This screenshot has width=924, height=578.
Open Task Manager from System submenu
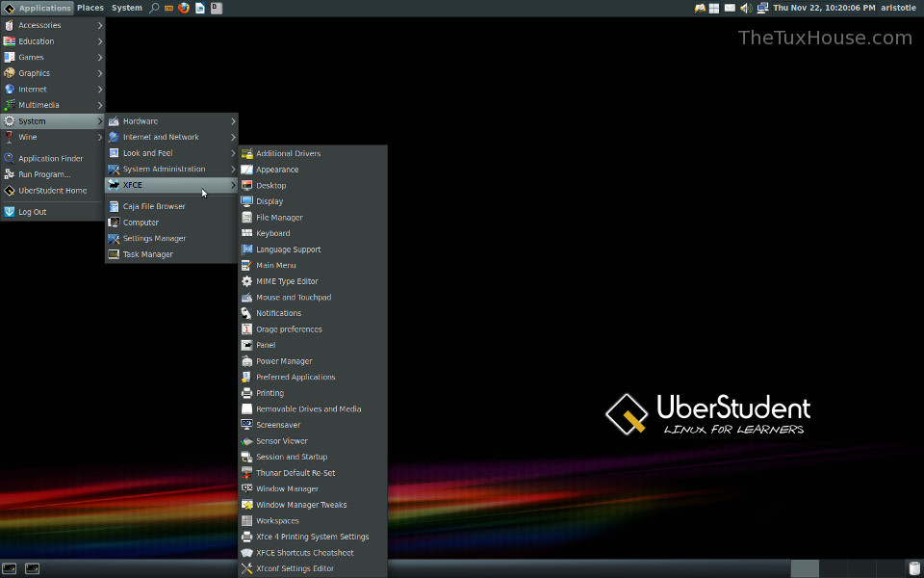147,254
